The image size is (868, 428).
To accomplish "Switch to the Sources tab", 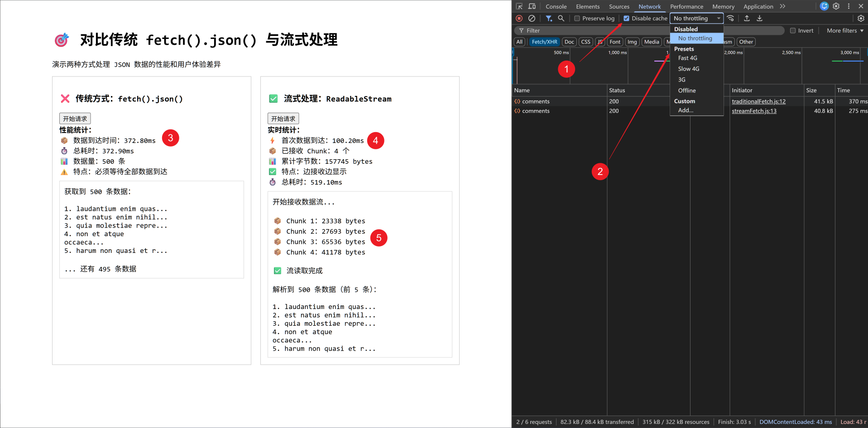I will pos(619,7).
